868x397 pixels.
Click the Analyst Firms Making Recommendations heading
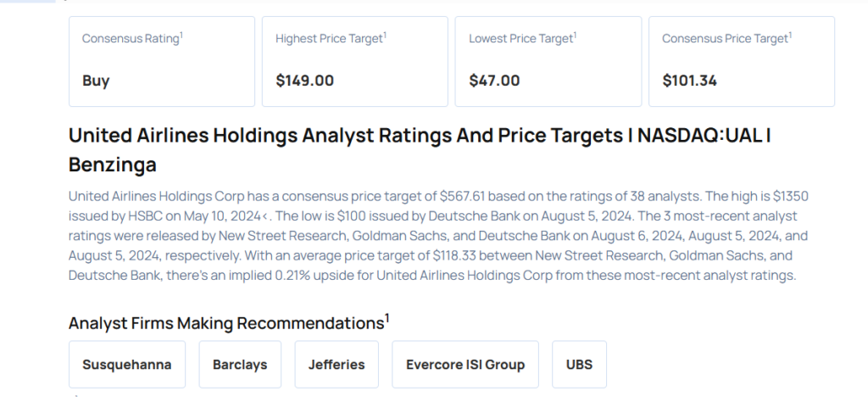(x=225, y=324)
